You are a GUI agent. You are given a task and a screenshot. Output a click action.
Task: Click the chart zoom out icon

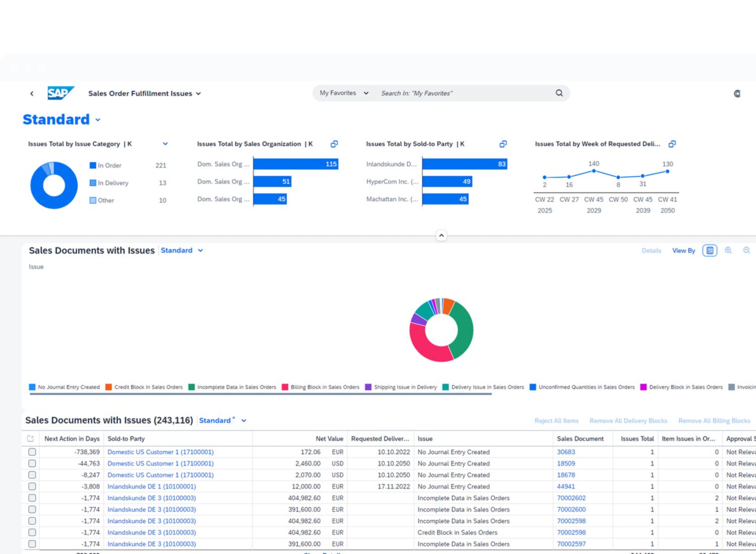coord(746,250)
